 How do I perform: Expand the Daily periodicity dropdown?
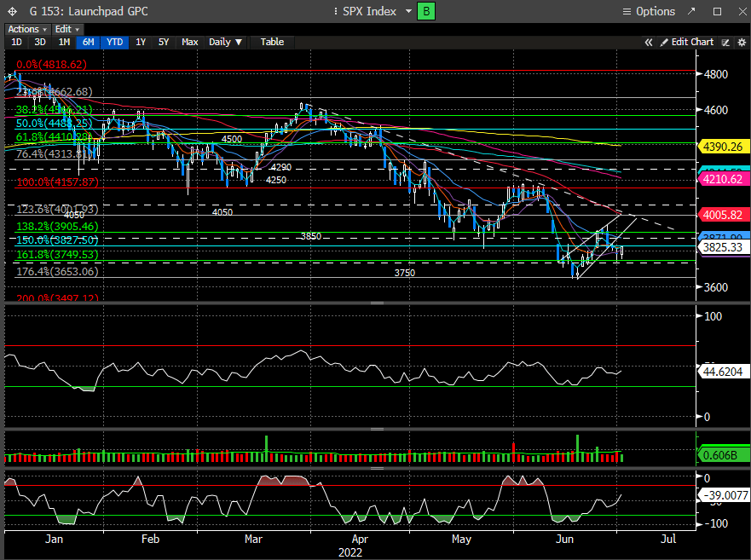[x=226, y=42]
